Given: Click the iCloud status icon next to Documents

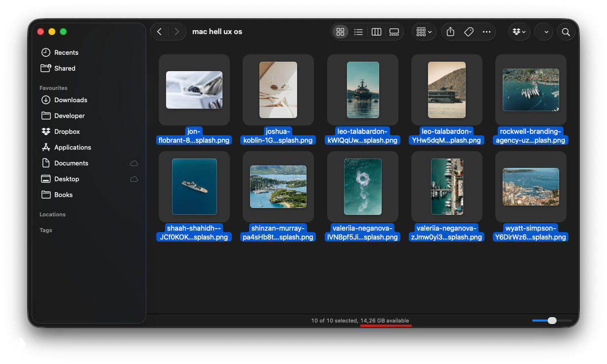Looking at the screenshot, I should [x=134, y=163].
